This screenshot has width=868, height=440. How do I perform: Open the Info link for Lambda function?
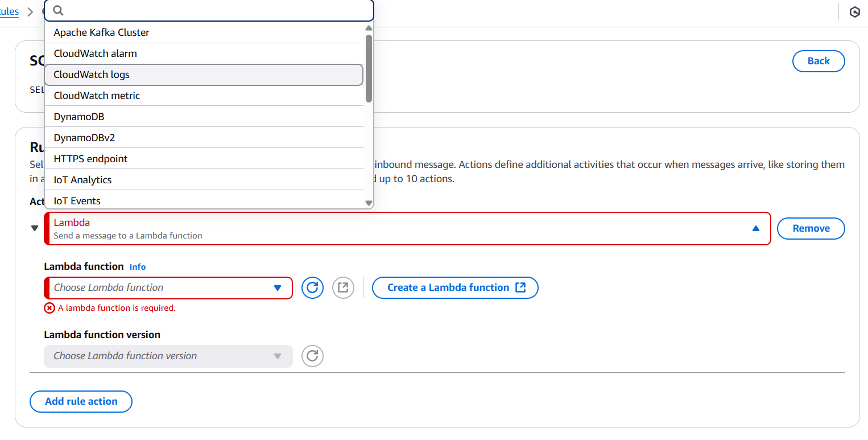click(x=138, y=266)
